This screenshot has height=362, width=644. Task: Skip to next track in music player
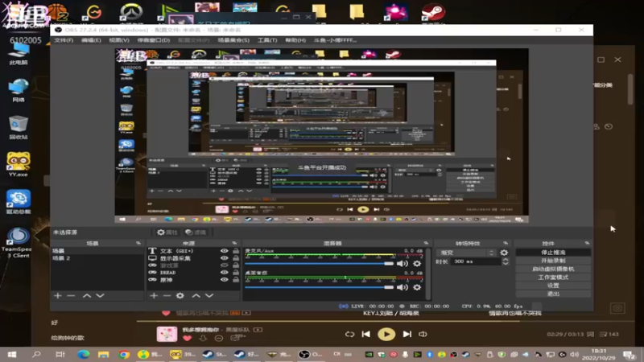point(407,334)
